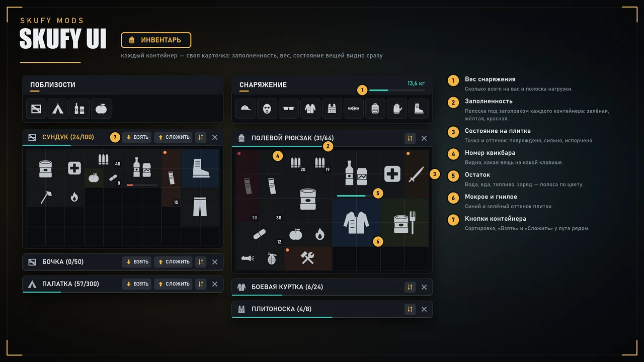Screen dimensions: 644x362
Task: Pick the axe in the СУНДУК grid
Action: coord(46,197)
